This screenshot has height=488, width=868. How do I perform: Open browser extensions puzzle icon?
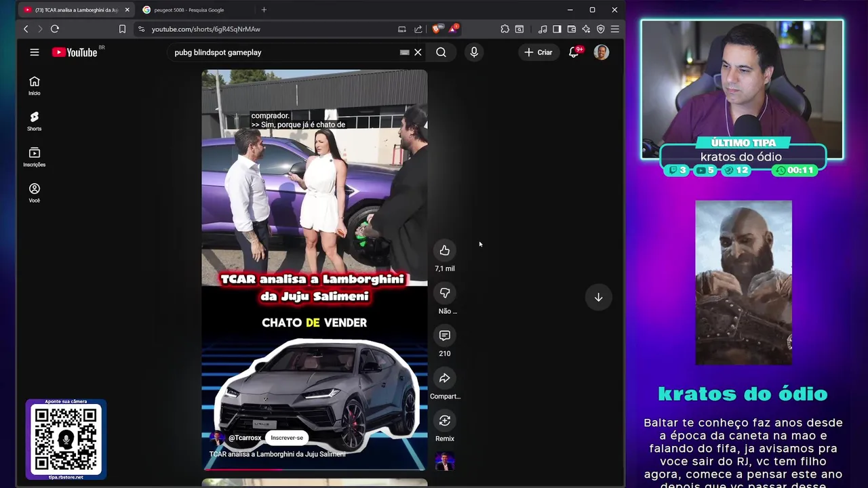pos(505,29)
